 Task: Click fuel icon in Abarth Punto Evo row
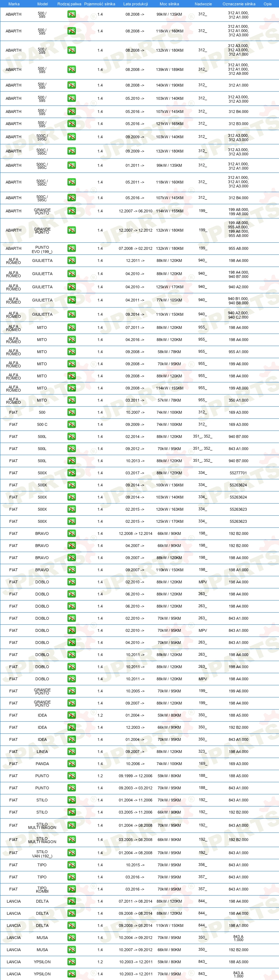72,248
